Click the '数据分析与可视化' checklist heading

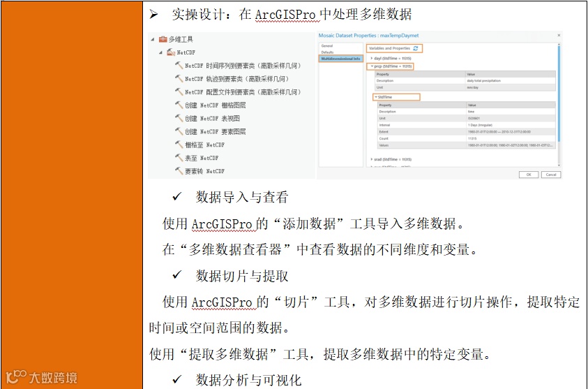[248, 380]
